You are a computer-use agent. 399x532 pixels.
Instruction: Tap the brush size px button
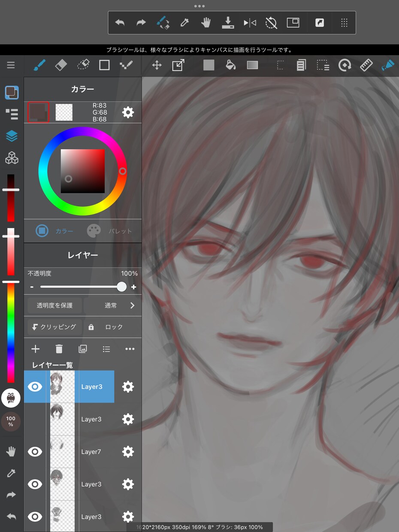click(x=11, y=398)
